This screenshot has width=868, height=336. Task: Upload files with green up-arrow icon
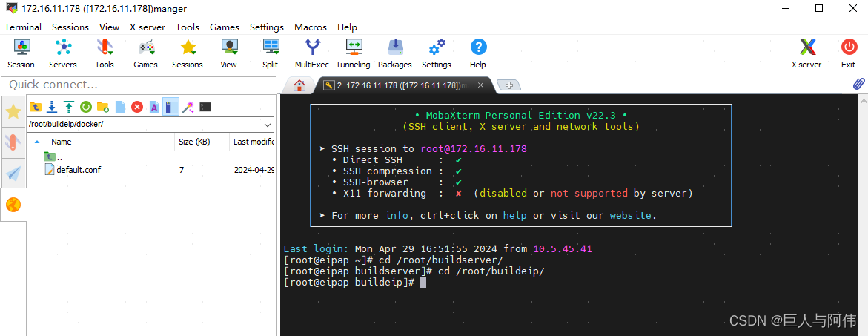[69, 107]
